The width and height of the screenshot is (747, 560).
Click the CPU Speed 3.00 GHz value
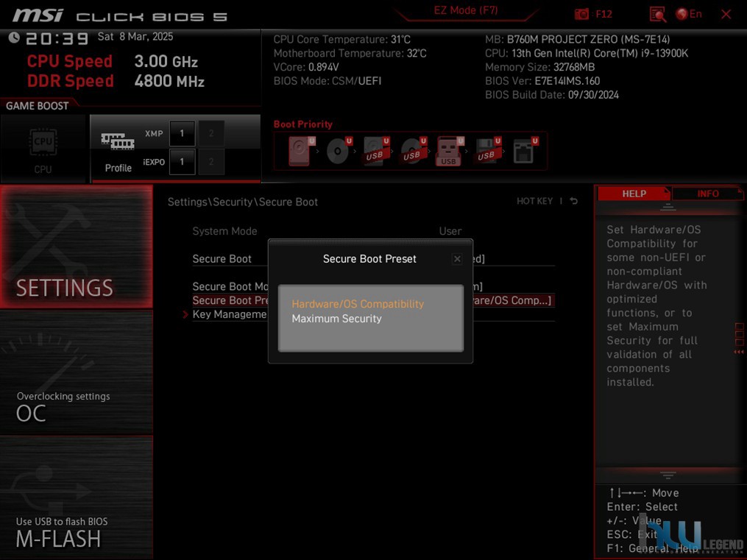[166, 61]
